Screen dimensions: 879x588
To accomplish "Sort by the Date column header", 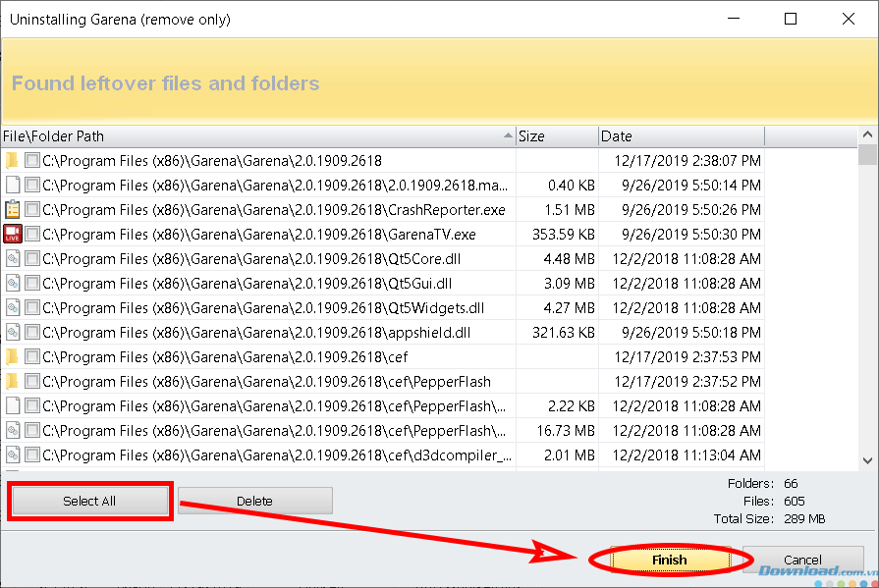I will [682, 136].
